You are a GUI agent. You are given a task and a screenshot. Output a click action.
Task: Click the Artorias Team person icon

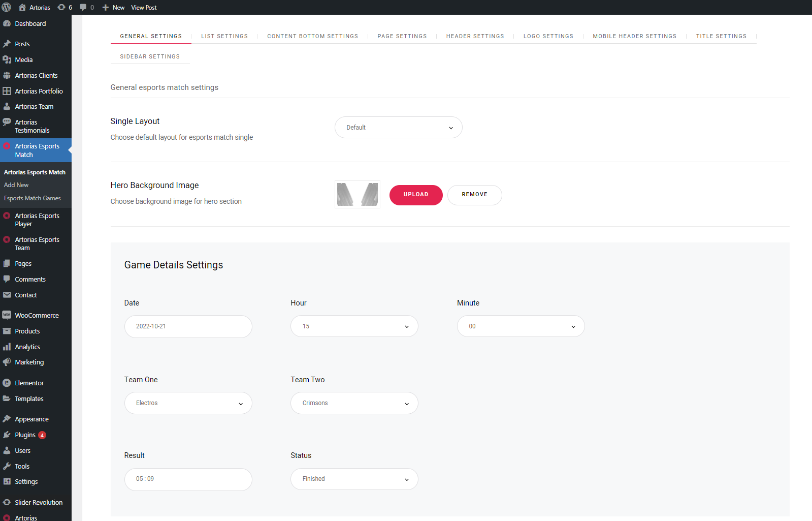pos(7,106)
